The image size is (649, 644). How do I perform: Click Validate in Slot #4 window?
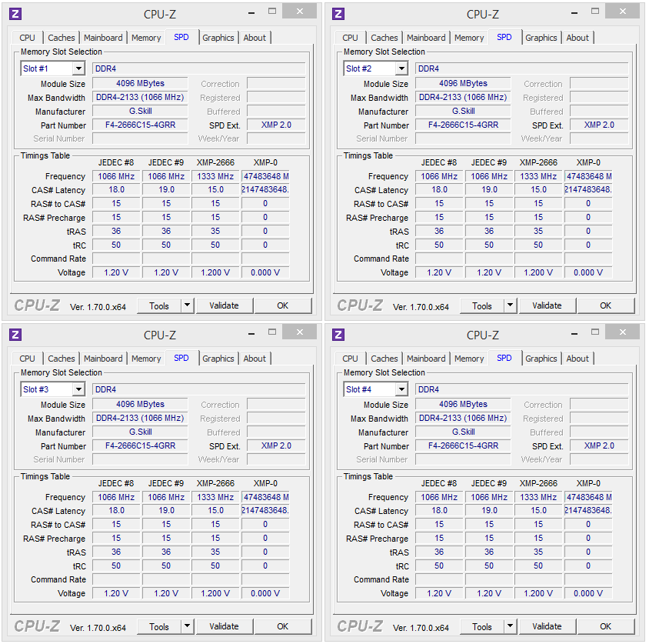(547, 626)
